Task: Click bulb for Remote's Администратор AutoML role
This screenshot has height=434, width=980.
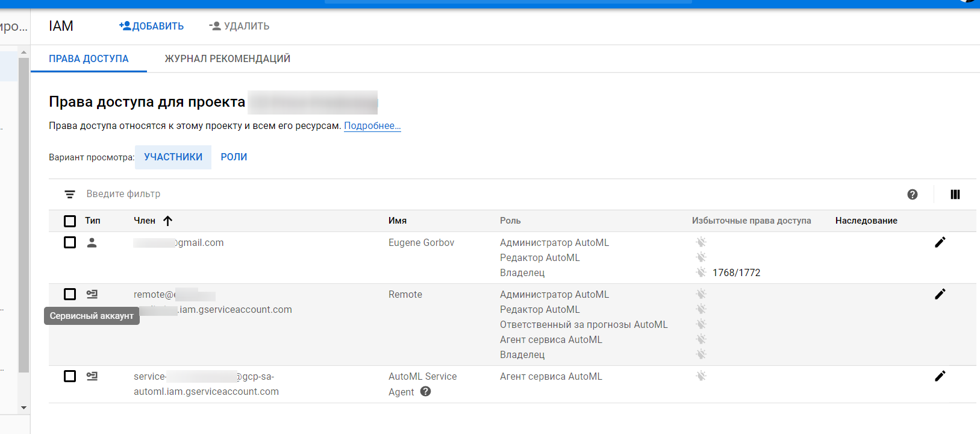Action: pyautogui.click(x=701, y=294)
